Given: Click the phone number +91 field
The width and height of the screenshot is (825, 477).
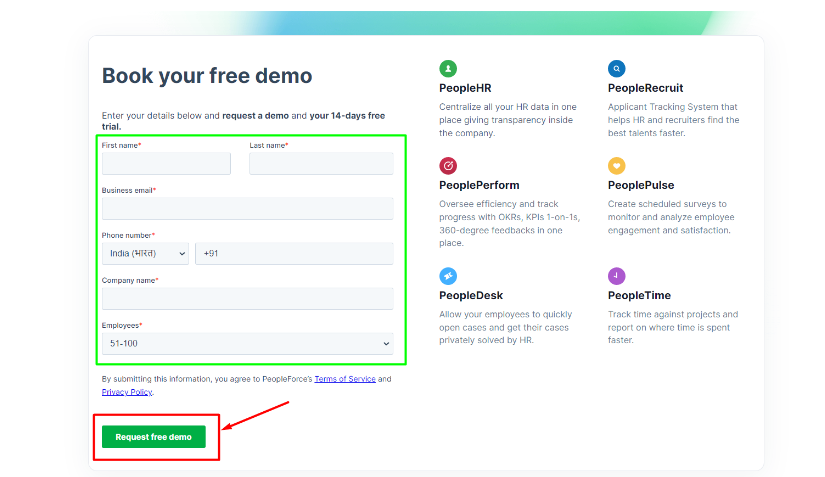Looking at the screenshot, I should (x=294, y=253).
